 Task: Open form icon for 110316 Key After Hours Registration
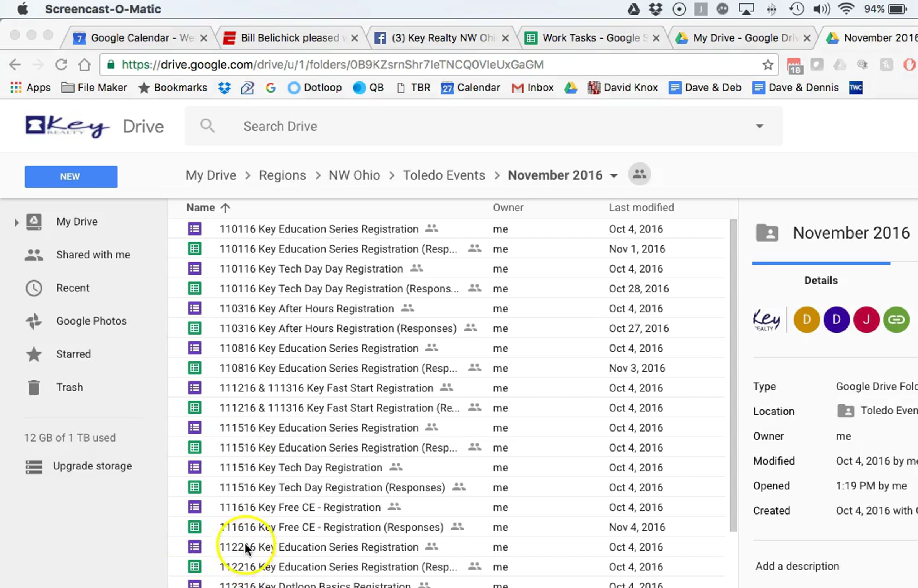click(x=194, y=308)
